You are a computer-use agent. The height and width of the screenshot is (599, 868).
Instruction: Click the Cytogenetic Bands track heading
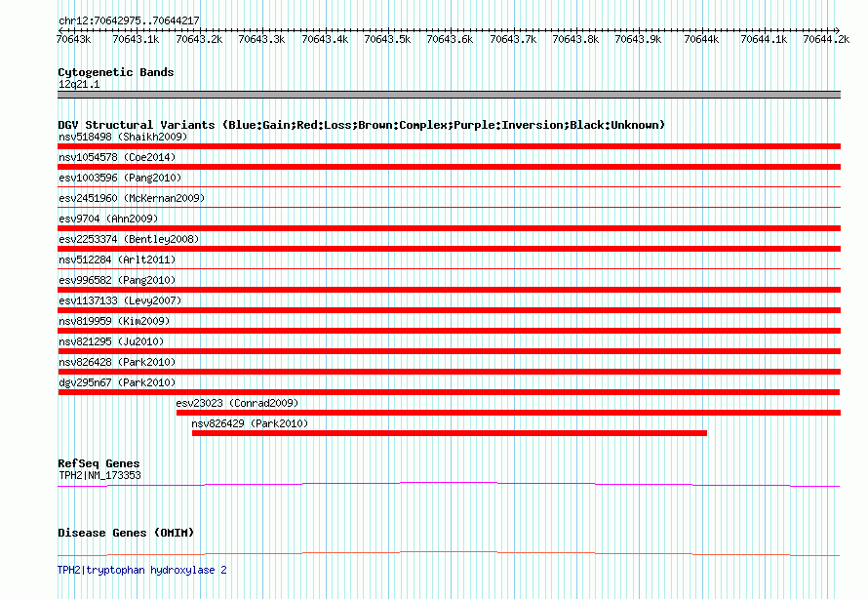[x=116, y=72]
